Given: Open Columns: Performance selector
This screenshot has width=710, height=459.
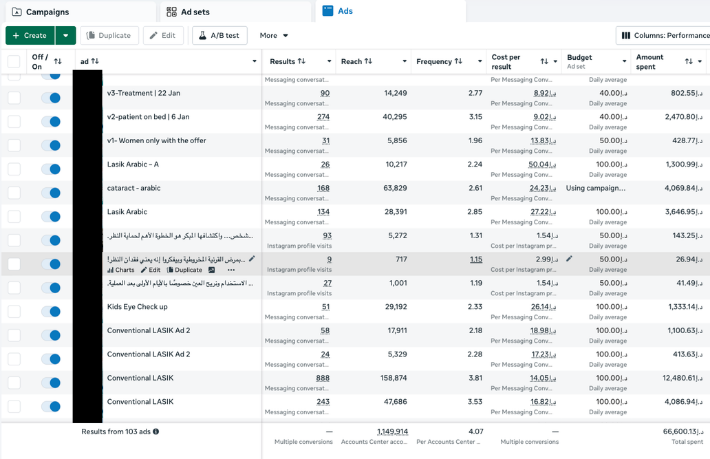Looking at the screenshot, I should click(664, 35).
